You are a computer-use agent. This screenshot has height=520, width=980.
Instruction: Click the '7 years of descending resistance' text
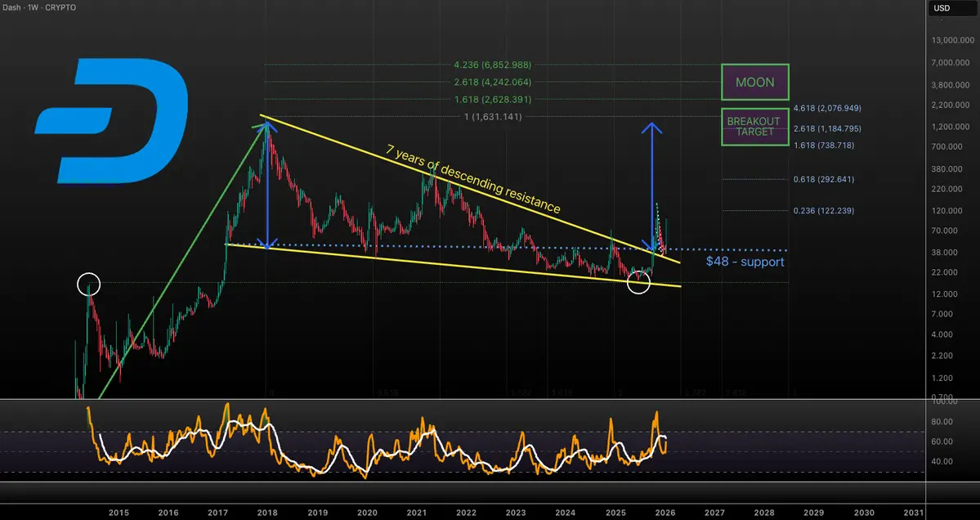click(473, 178)
